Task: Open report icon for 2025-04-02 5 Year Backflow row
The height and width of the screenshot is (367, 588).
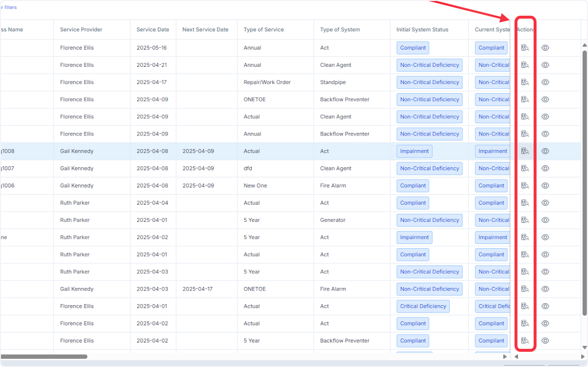Action: pyautogui.click(x=525, y=341)
